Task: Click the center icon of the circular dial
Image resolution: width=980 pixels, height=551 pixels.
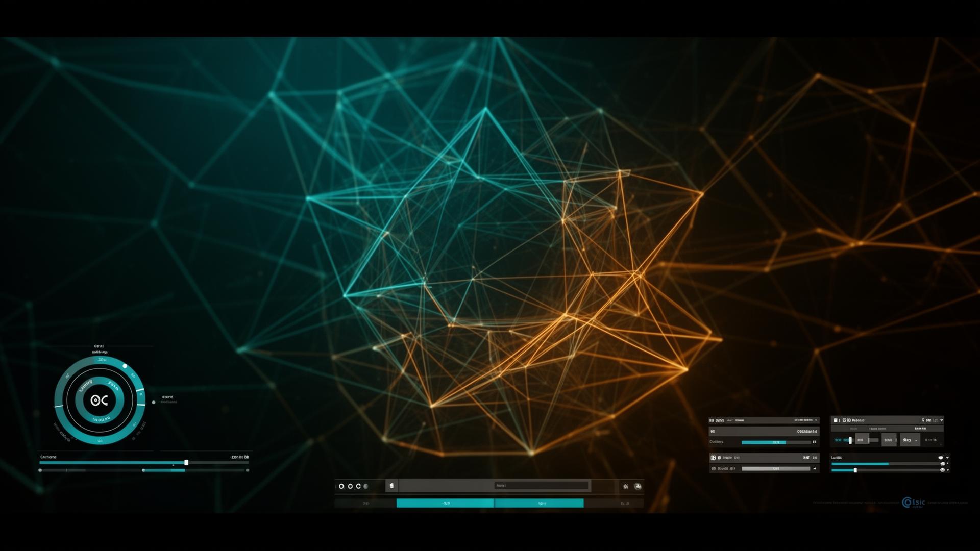Action: [x=100, y=400]
